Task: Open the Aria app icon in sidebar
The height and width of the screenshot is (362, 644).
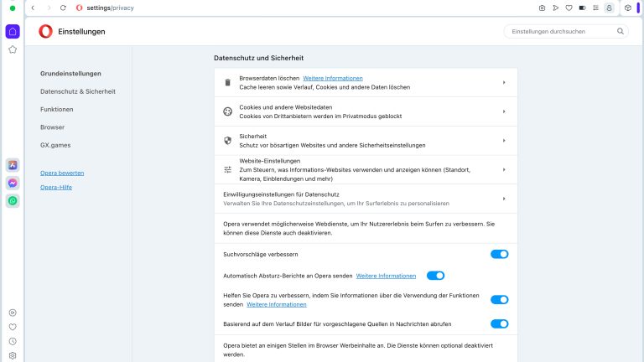Action: point(13,165)
